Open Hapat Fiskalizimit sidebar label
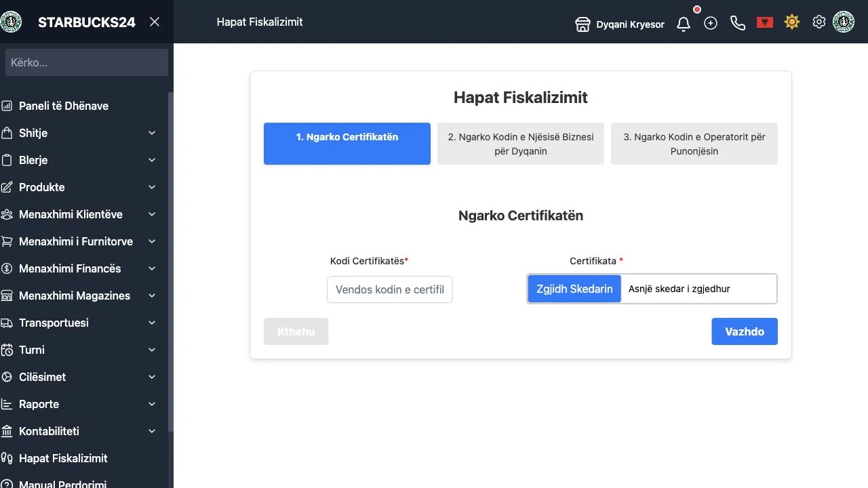The width and height of the screenshot is (868, 488). point(63,458)
